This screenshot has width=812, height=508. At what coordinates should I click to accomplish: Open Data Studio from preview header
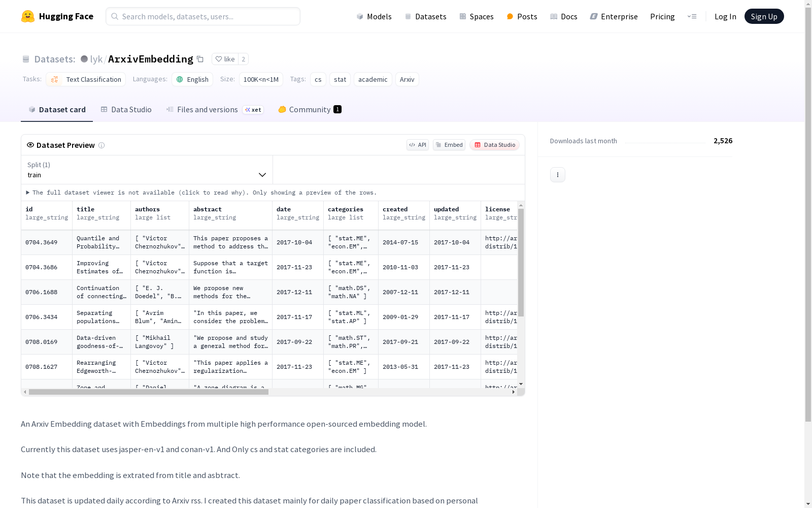(495, 145)
